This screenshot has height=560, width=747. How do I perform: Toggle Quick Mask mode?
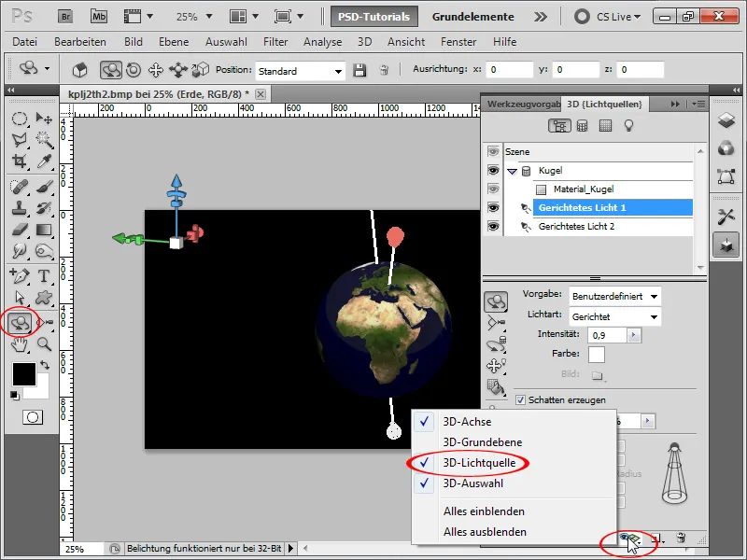coord(33,417)
